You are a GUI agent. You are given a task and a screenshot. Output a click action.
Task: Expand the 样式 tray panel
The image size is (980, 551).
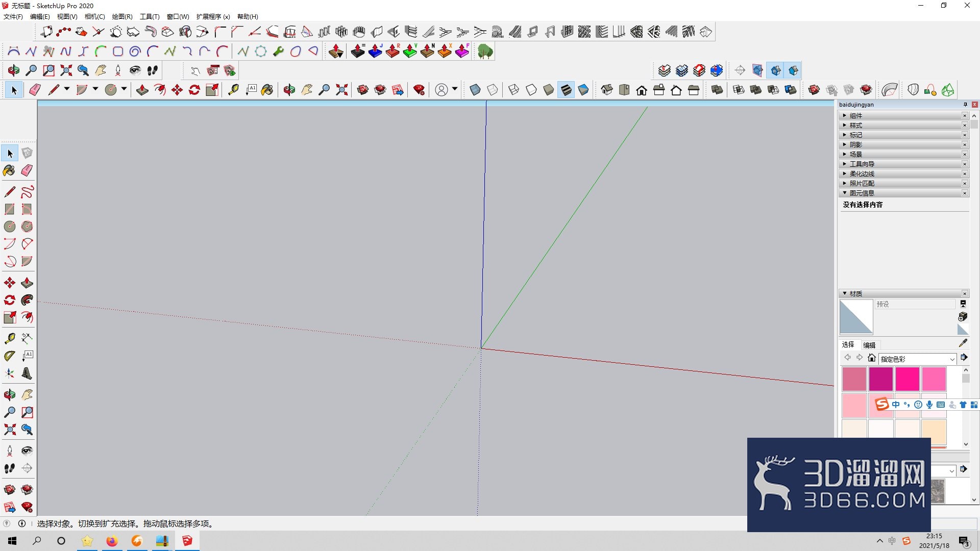click(x=903, y=126)
